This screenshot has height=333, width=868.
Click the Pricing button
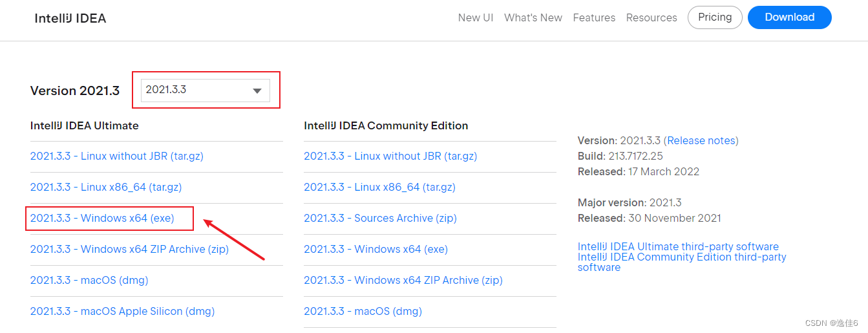click(715, 17)
